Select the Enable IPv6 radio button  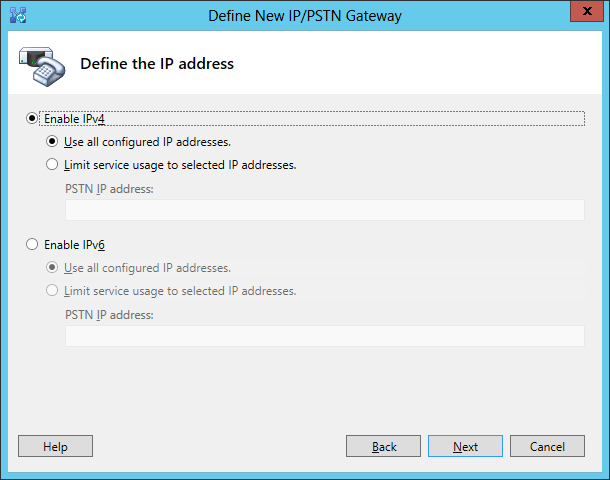32,244
